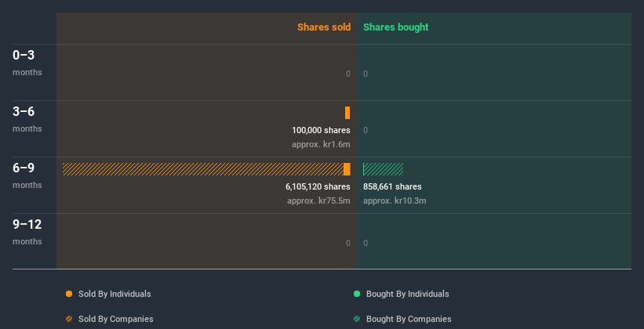Click the 0–3 months row label

tap(27, 63)
